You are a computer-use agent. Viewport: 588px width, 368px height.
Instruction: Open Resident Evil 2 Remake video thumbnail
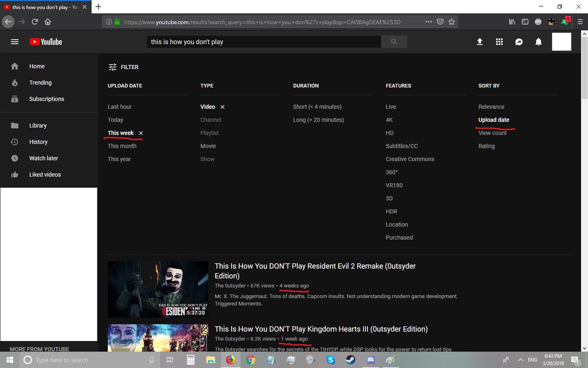pos(158,289)
